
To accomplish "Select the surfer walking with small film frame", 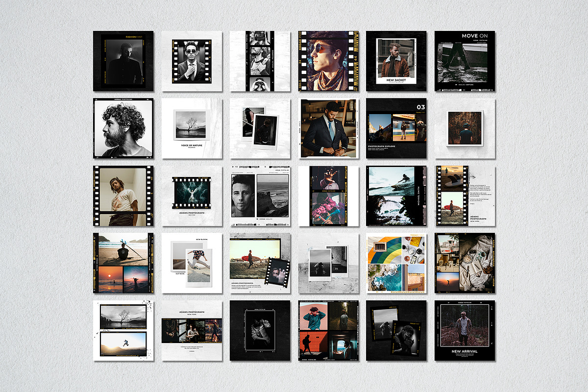I will tap(260, 263).
